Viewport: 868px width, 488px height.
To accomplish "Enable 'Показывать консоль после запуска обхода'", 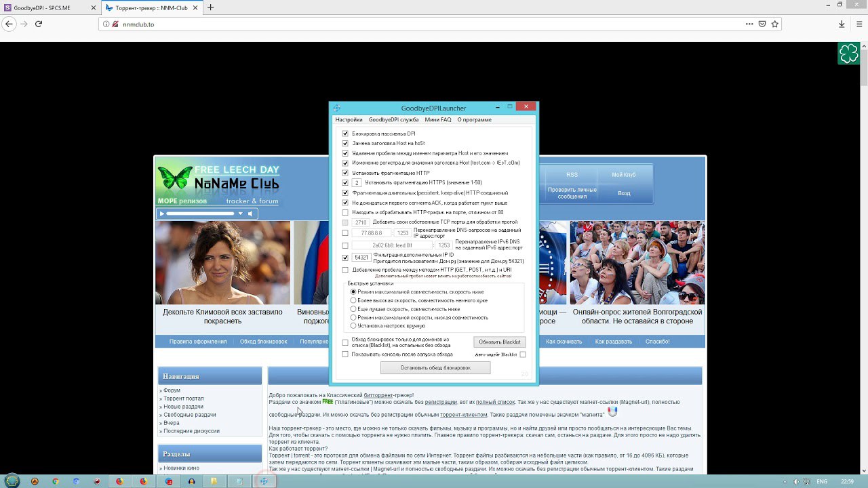I will coord(345,354).
